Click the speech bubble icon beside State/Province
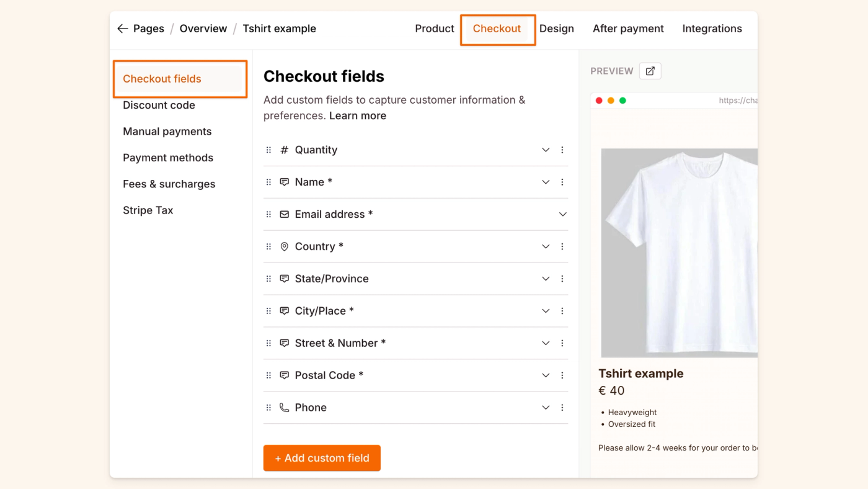 [x=284, y=279]
